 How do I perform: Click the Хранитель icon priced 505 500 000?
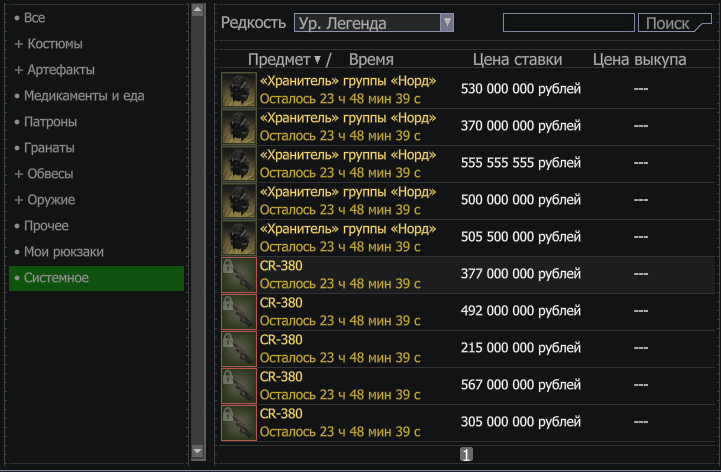pos(239,238)
